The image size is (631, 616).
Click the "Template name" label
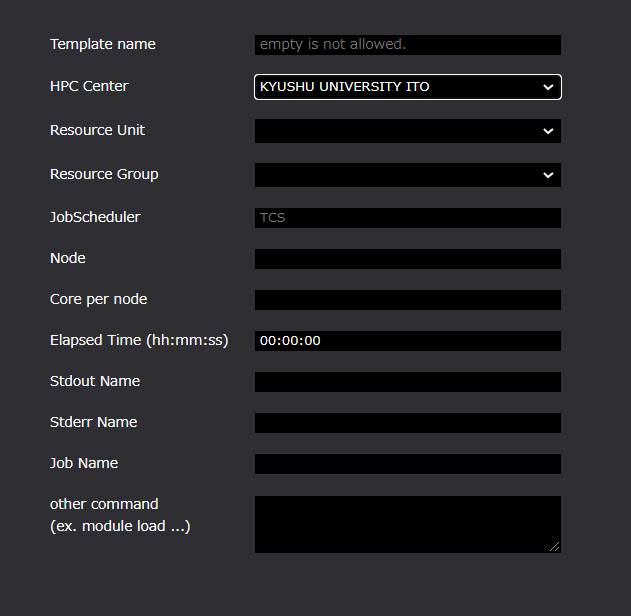(103, 44)
